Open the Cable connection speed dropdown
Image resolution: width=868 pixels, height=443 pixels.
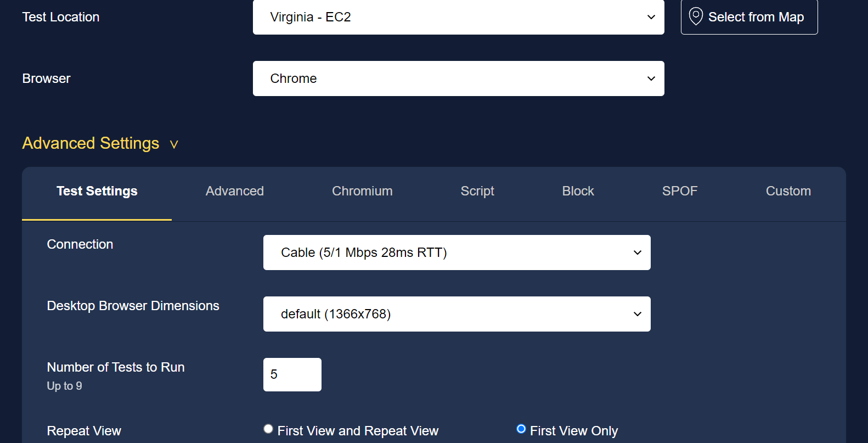[457, 253]
